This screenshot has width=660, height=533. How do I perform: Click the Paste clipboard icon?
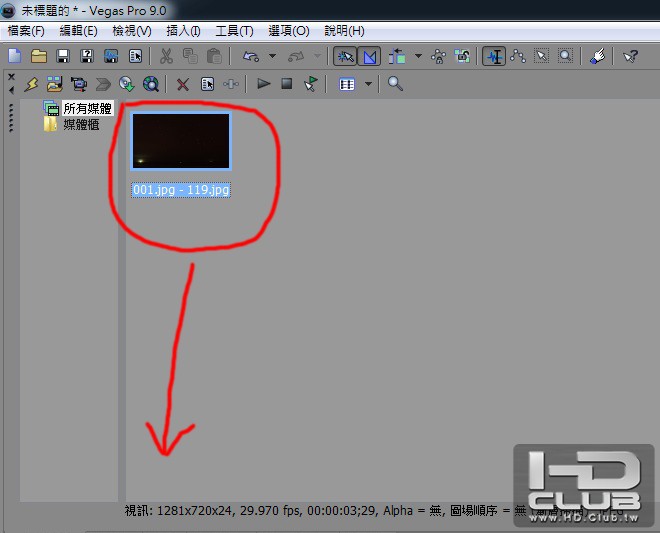click(214, 56)
